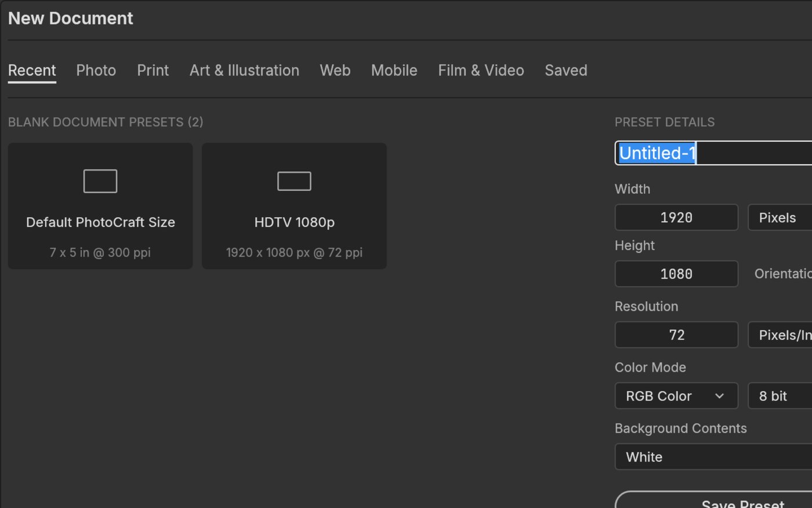This screenshot has height=508, width=812.
Task: Click the 7 x 5 in @ 300 ppi text
Action: (x=100, y=253)
